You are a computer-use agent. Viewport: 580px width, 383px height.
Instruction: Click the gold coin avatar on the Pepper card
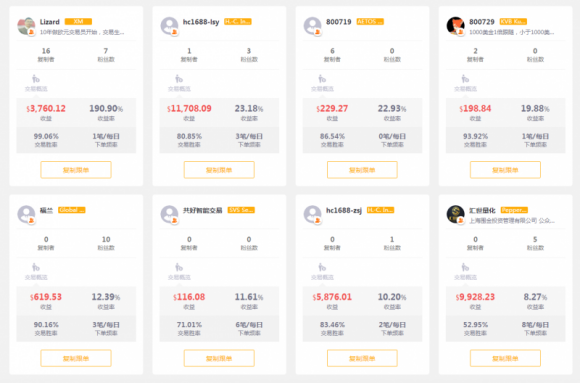pyautogui.click(x=456, y=214)
